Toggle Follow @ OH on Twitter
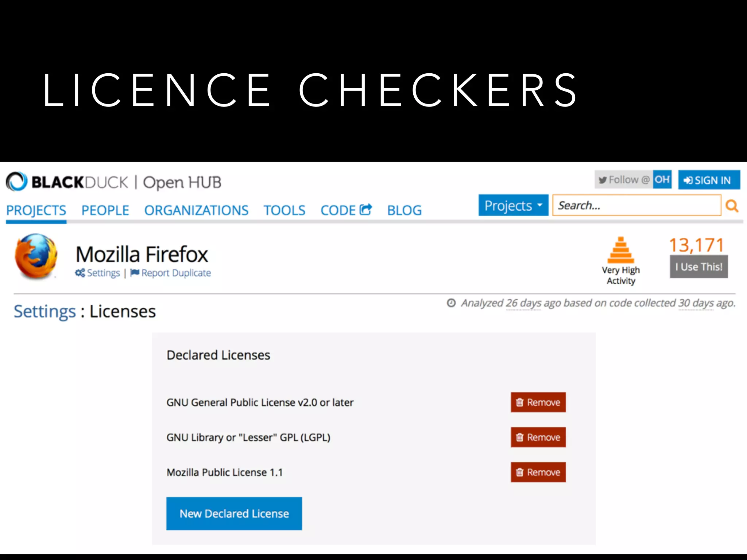The width and height of the screenshot is (747, 560). [633, 179]
